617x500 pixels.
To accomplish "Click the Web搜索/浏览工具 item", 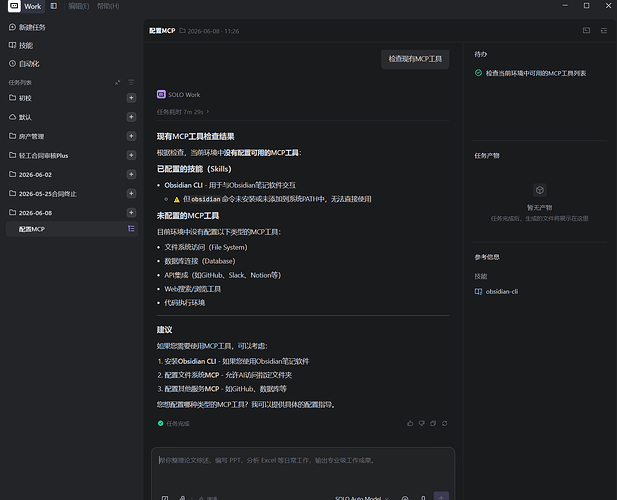I will [193, 289].
